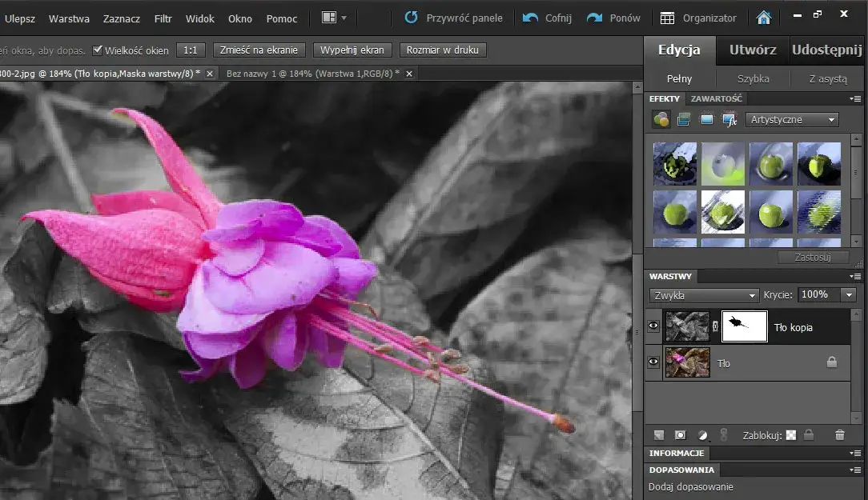Viewport: 868px width, 500px height.
Task: Click the home icon near window controls
Action: coord(763,17)
